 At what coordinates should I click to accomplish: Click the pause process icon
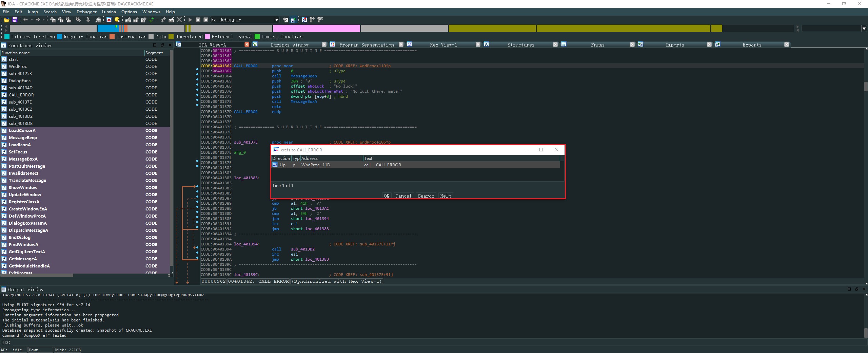(x=198, y=20)
